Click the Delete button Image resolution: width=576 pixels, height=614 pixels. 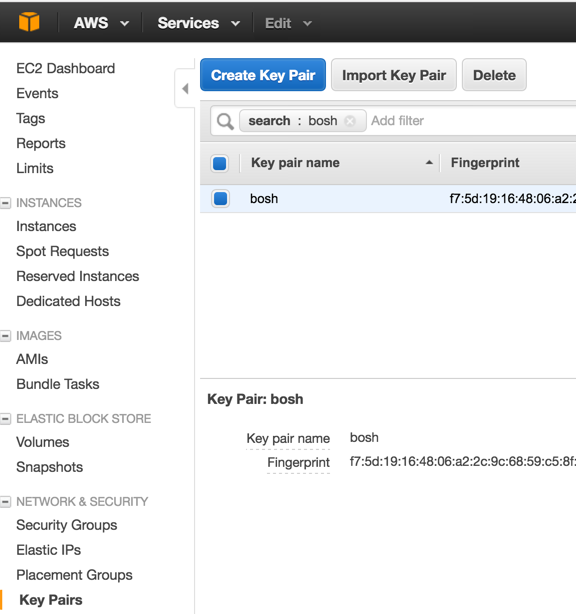(494, 75)
